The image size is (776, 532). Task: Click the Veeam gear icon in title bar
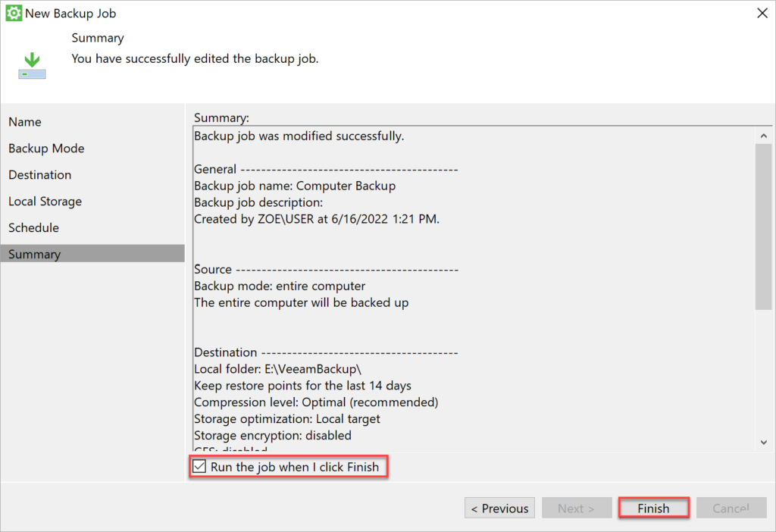13,13
